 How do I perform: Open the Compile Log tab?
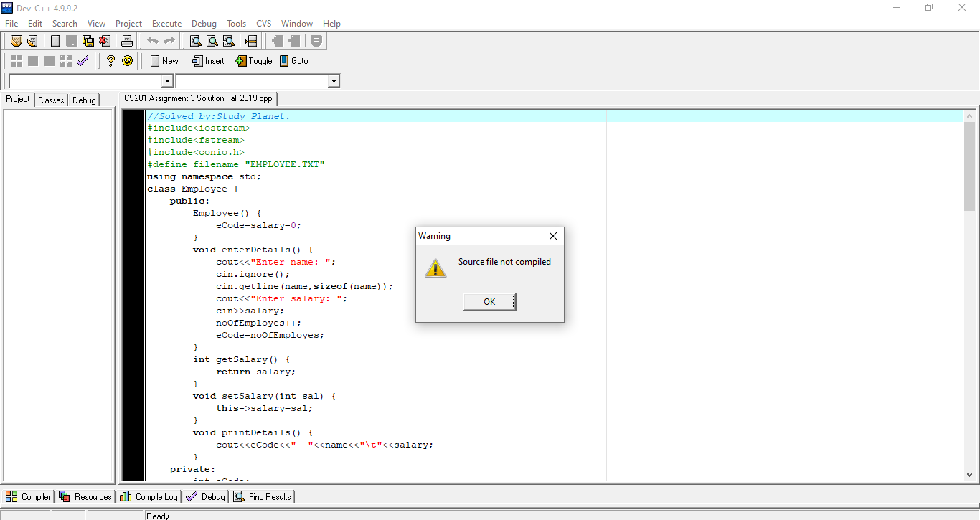tap(149, 496)
